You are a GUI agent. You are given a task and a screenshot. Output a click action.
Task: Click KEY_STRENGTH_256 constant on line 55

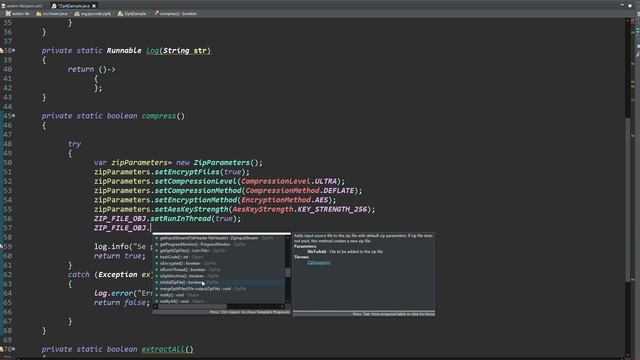[x=332, y=209]
